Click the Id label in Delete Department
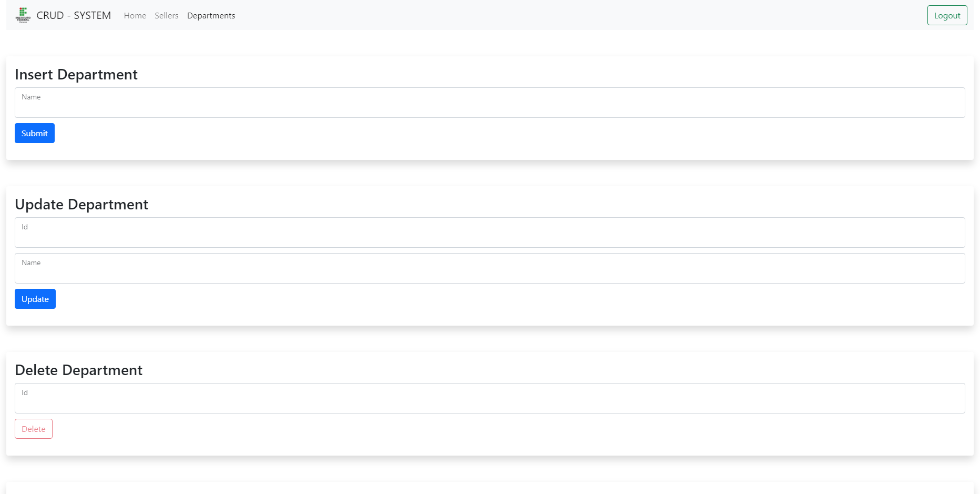This screenshot has width=980, height=494. pyautogui.click(x=25, y=393)
